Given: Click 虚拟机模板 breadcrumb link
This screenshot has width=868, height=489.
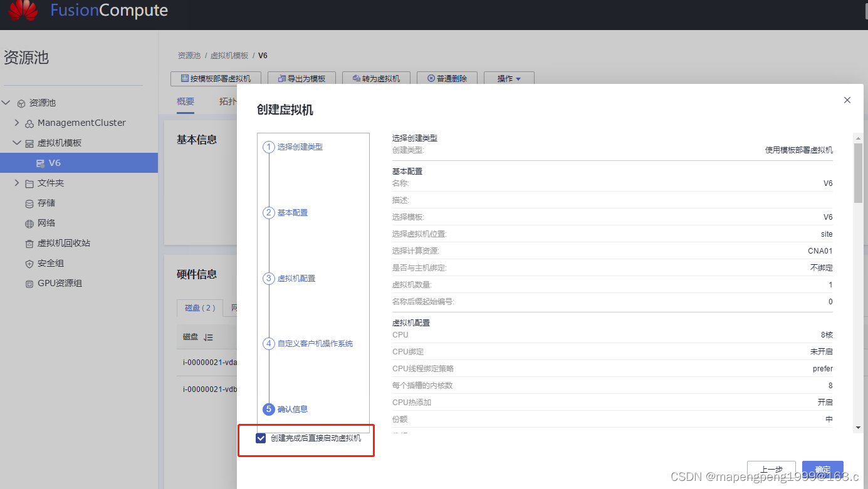Looking at the screenshot, I should pyautogui.click(x=229, y=56).
